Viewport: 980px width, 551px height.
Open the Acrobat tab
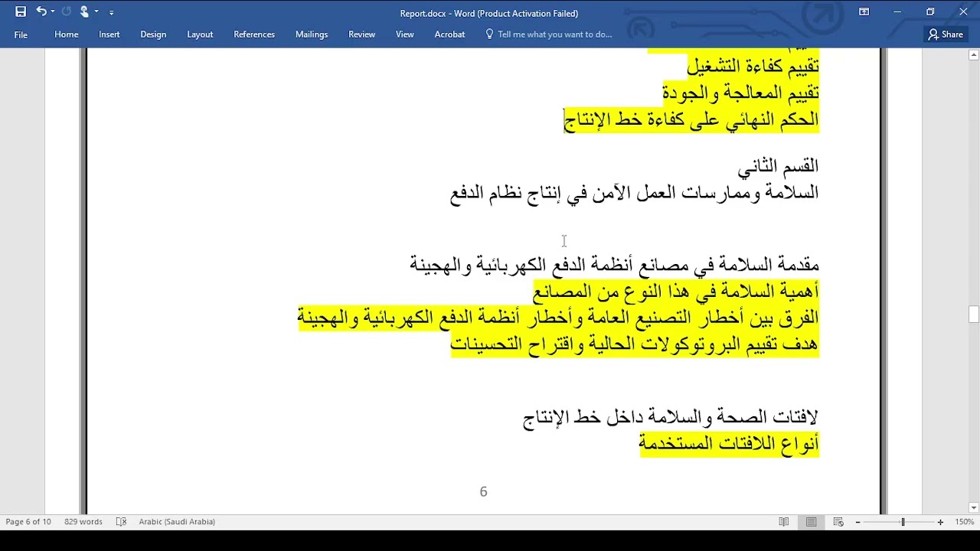coord(450,34)
